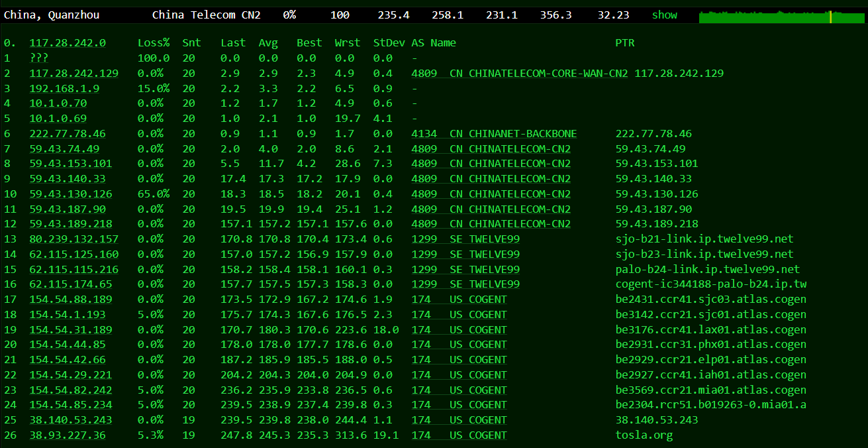Click 15.0% loss value on hop 3
The height and width of the screenshot is (448, 868).
point(154,88)
